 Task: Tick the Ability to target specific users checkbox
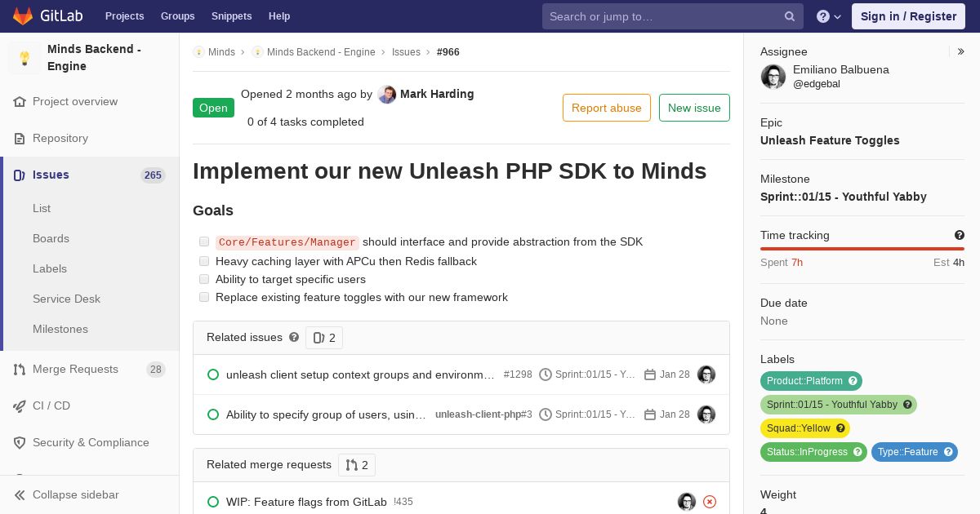coord(204,279)
